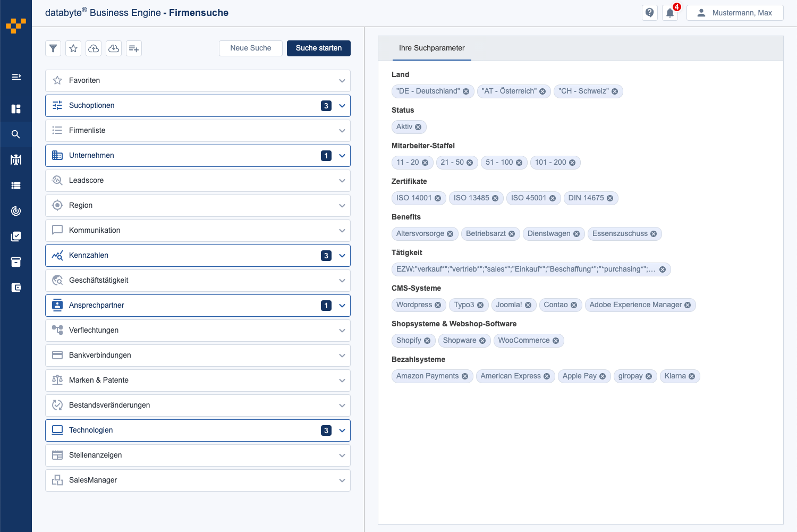Viewport: 797px width, 532px height.
Task: Click the dashboard icon in the left sidebar
Action: [16, 108]
